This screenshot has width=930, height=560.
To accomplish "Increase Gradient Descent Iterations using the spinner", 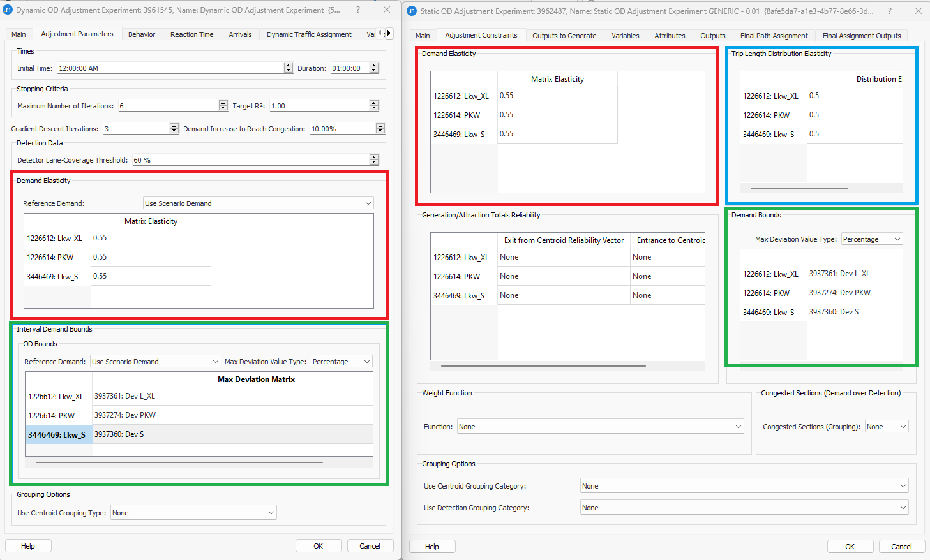I will [174, 126].
